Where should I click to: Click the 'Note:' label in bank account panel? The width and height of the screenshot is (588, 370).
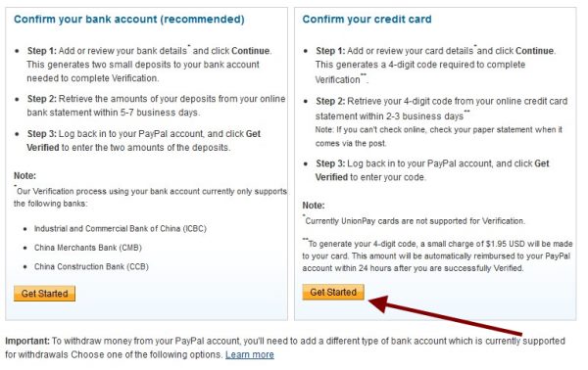[24, 175]
